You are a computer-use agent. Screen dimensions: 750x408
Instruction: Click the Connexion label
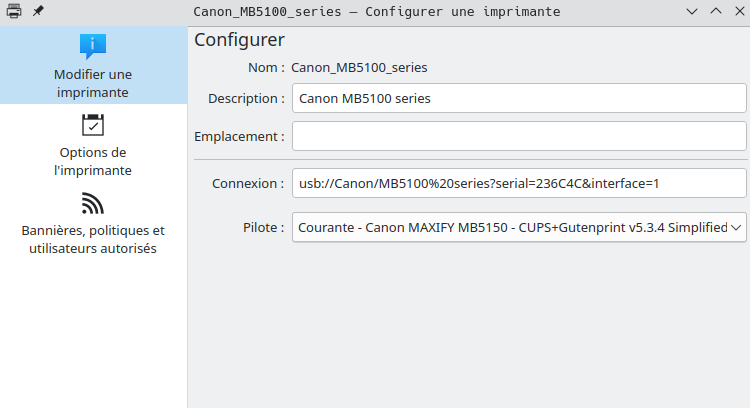(x=248, y=184)
